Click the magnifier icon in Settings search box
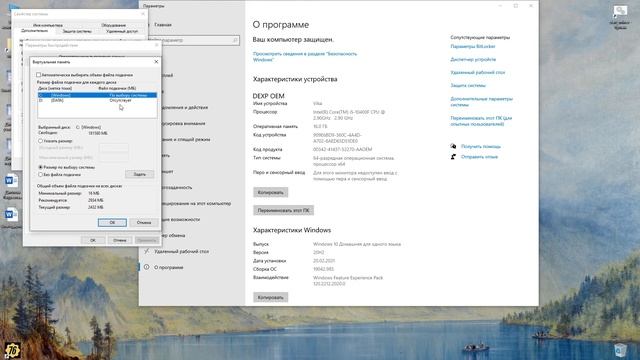 (x=235, y=40)
